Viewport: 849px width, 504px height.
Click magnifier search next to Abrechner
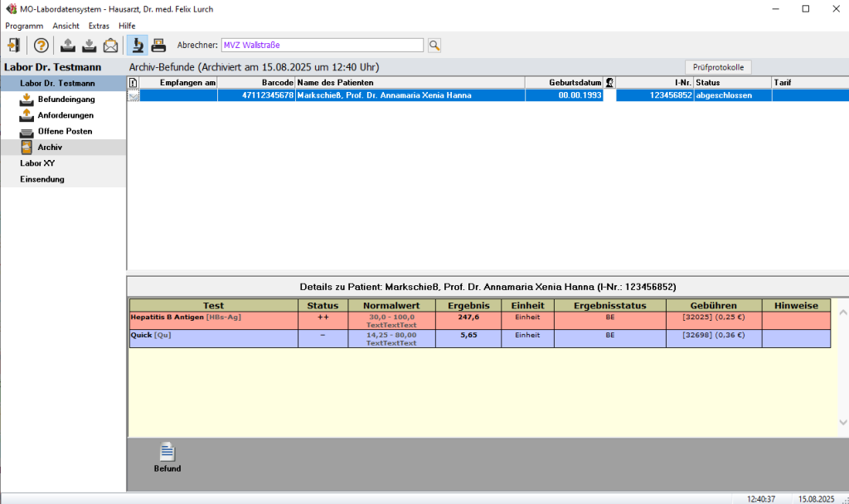[x=434, y=45]
